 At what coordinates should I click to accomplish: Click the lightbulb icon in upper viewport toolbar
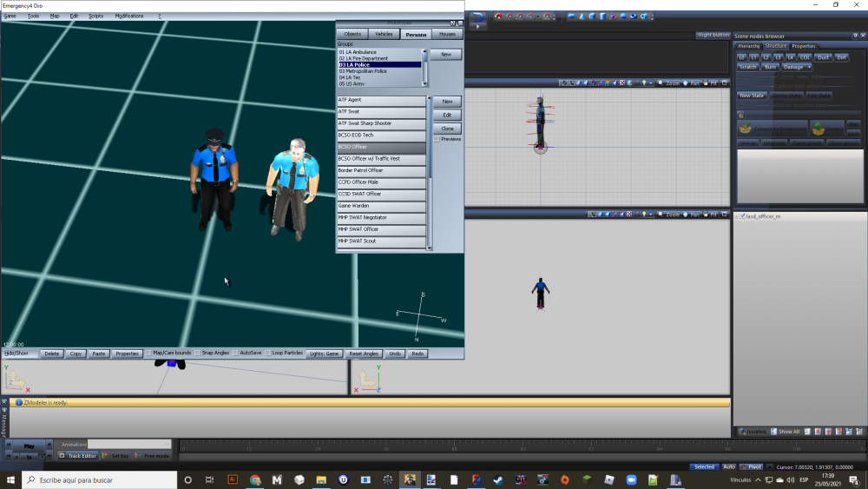click(644, 83)
